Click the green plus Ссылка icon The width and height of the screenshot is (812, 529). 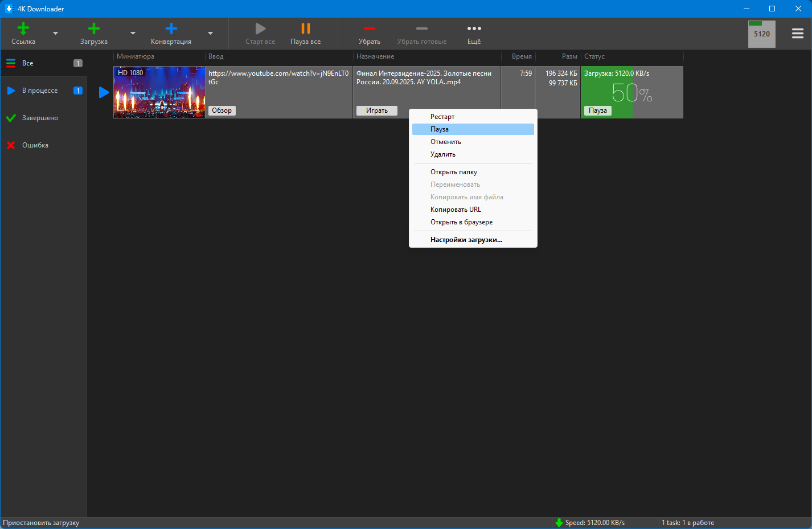pyautogui.click(x=23, y=29)
